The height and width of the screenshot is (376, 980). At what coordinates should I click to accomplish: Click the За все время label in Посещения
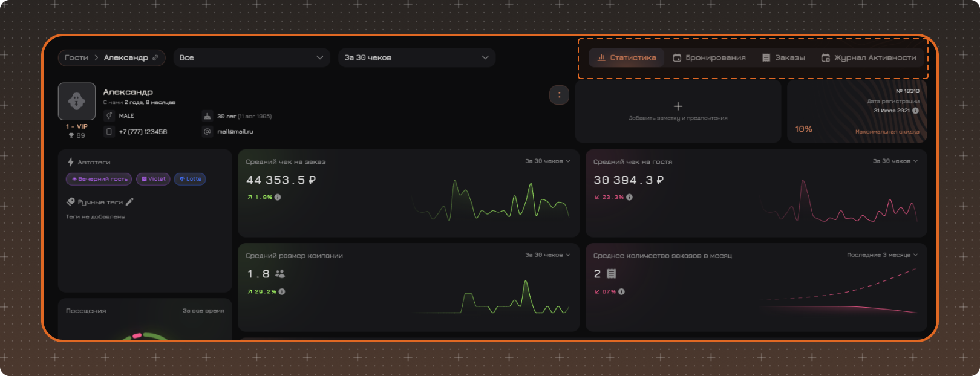point(203,311)
